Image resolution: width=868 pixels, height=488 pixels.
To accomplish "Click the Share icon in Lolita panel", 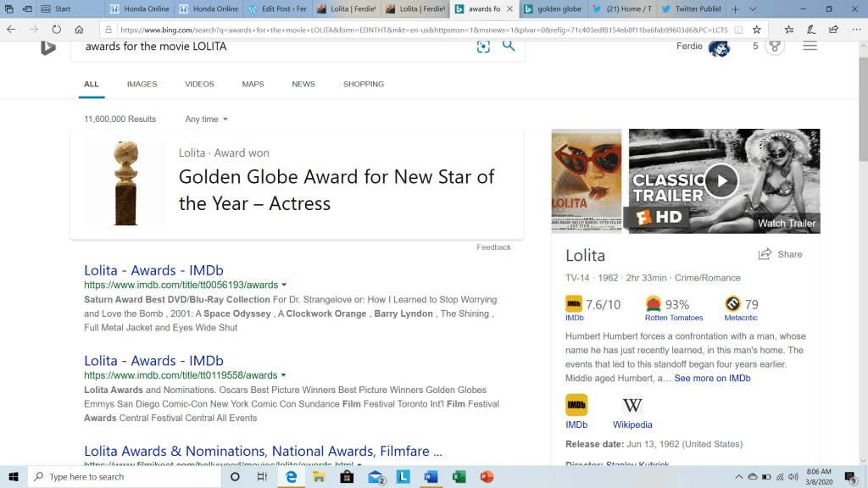I will pyautogui.click(x=765, y=254).
